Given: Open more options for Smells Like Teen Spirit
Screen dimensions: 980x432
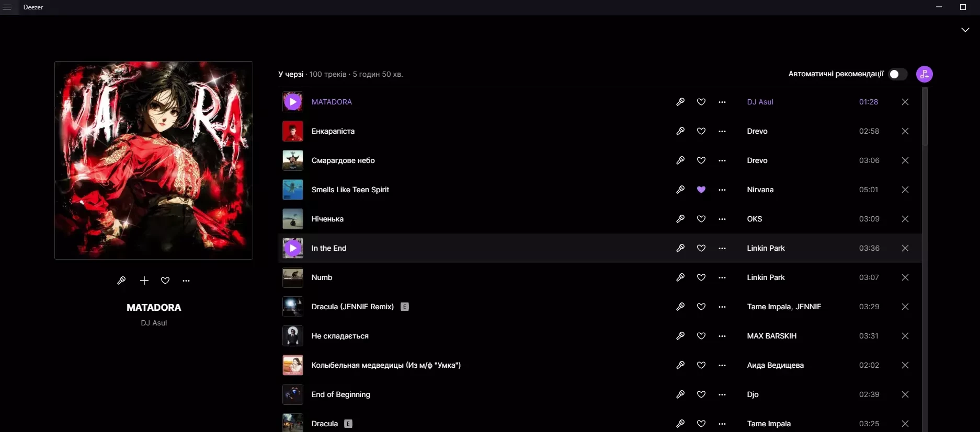Looking at the screenshot, I should pos(722,190).
